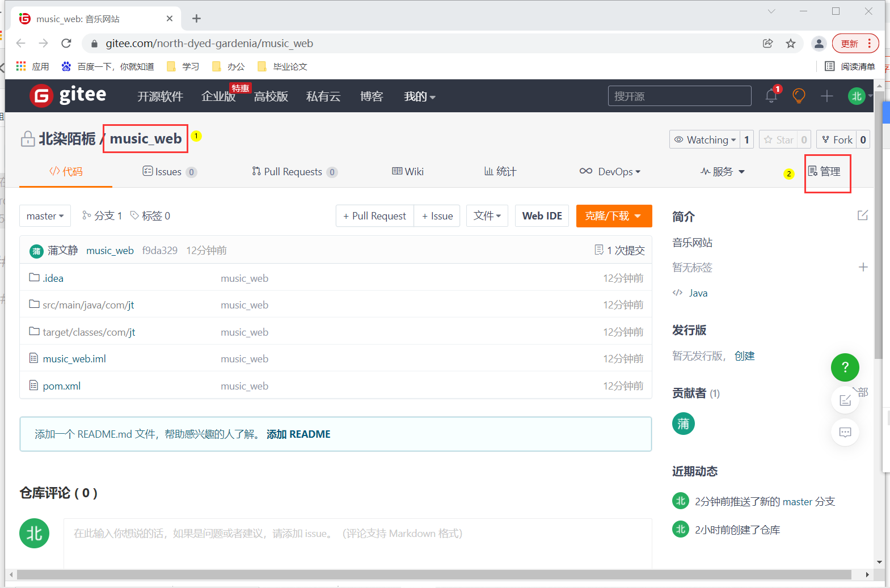Click the floating edit feedback icon
This screenshot has width=890, height=588.
click(845, 400)
